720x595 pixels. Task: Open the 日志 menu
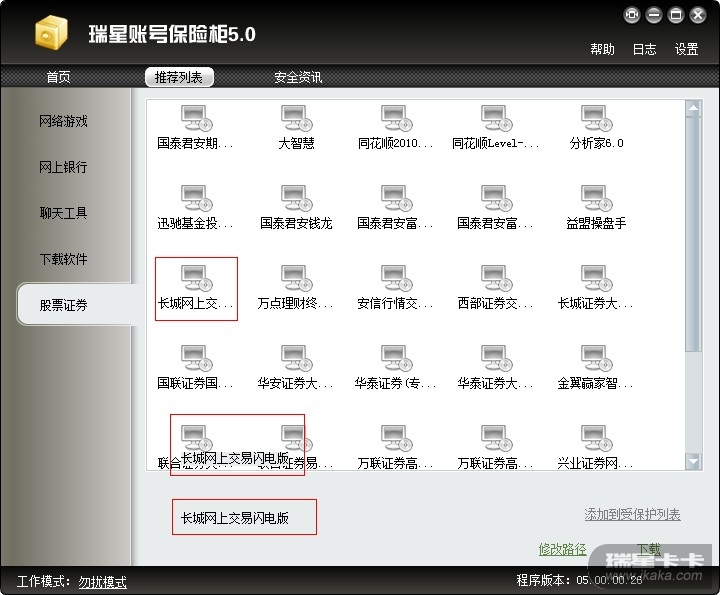(x=644, y=49)
